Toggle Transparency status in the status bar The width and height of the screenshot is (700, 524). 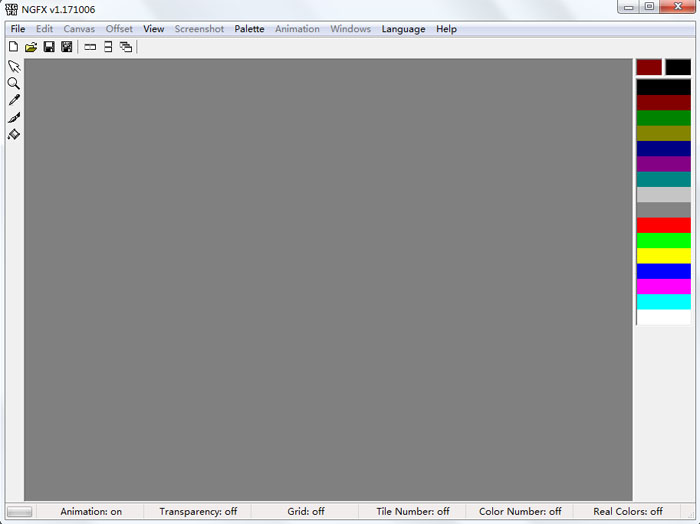click(x=198, y=512)
